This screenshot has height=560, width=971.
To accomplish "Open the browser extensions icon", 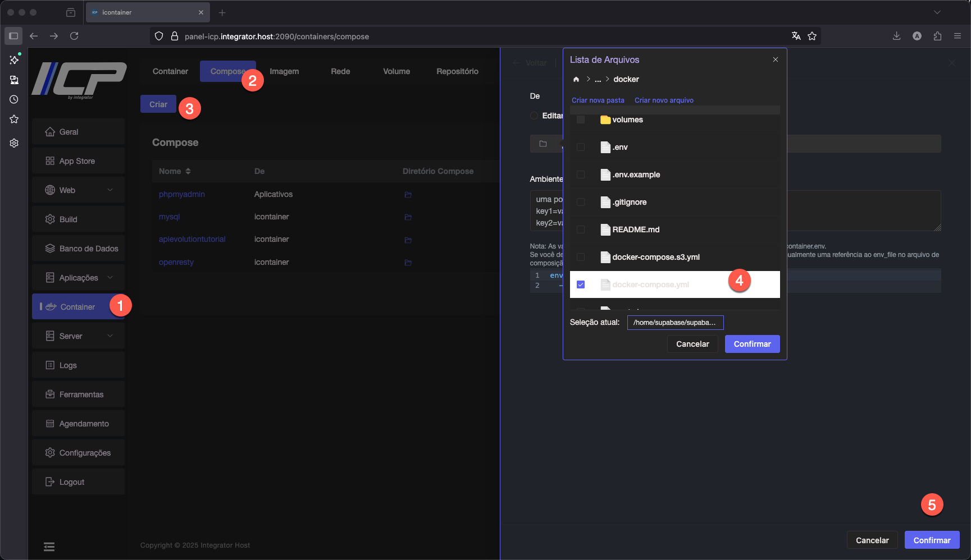I will [937, 36].
